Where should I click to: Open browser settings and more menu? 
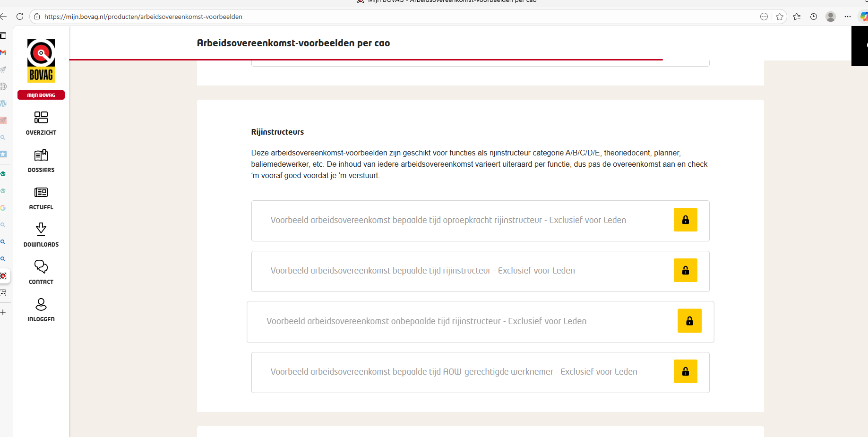848,17
